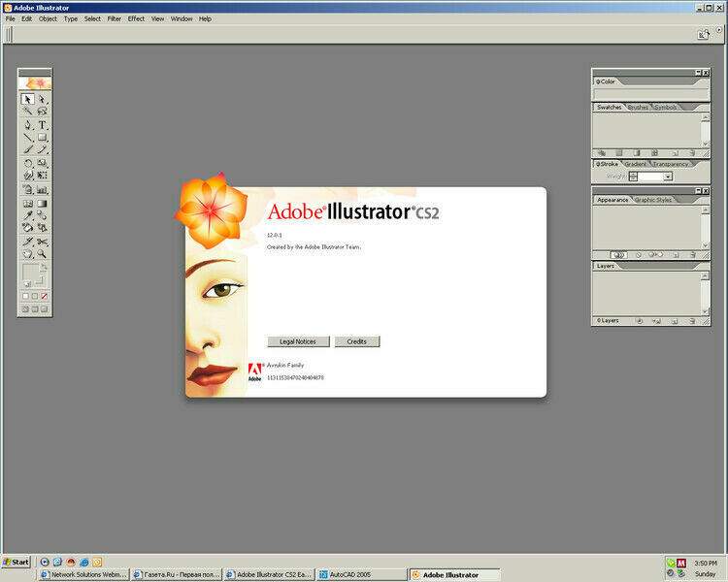Screen dimensions: 728x582
Task: Choose the Column Graph tool
Action: (42, 189)
